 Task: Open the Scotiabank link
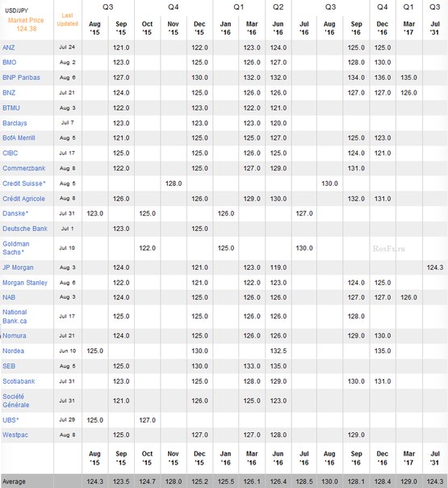(x=19, y=381)
